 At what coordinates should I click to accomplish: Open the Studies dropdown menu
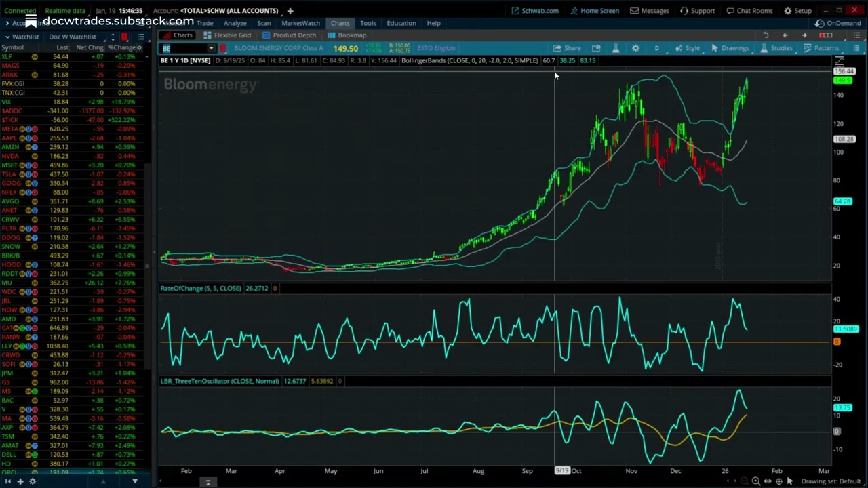coord(776,48)
